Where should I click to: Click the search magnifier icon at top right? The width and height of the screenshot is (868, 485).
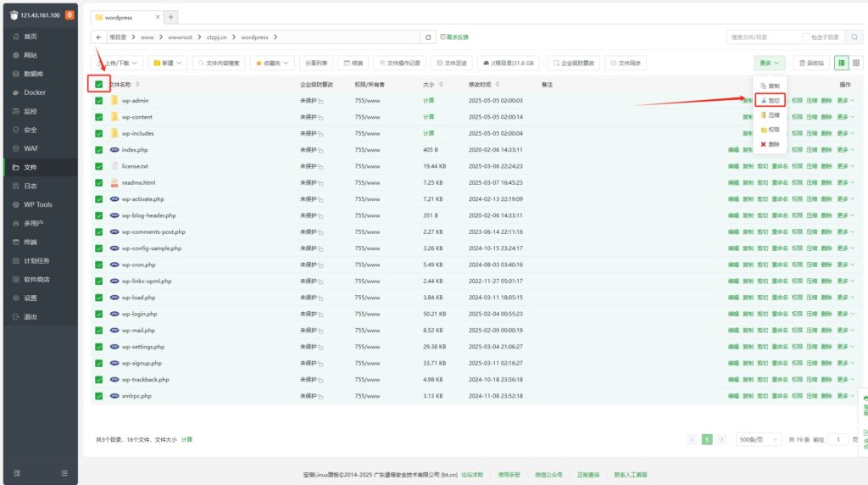point(854,37)
